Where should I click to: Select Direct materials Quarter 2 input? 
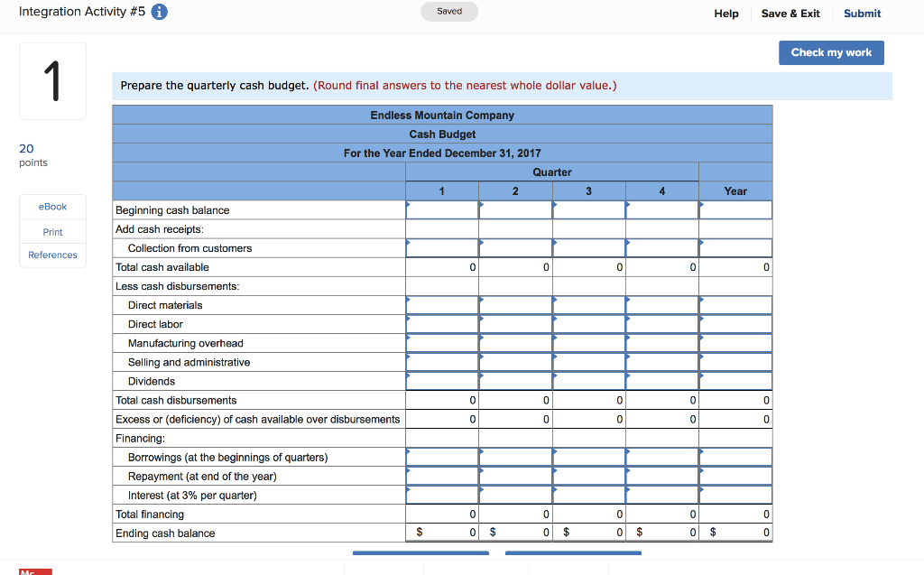[515, 305]
